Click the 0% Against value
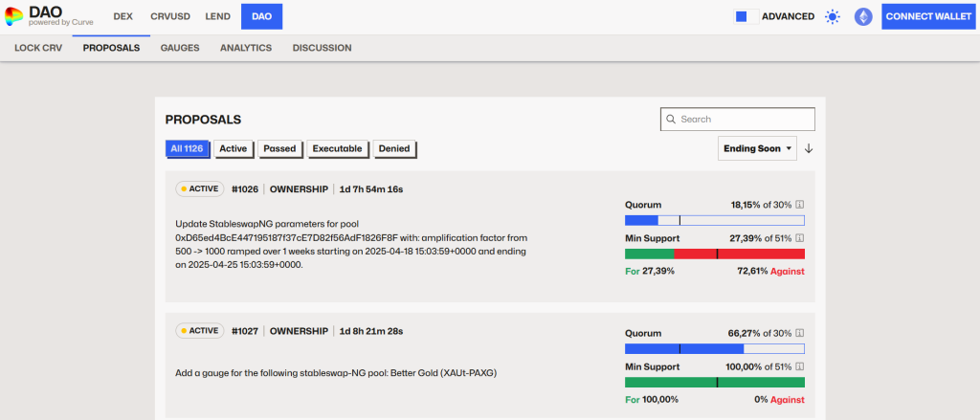This screenshot has height=420, width=980. [779, 399]
